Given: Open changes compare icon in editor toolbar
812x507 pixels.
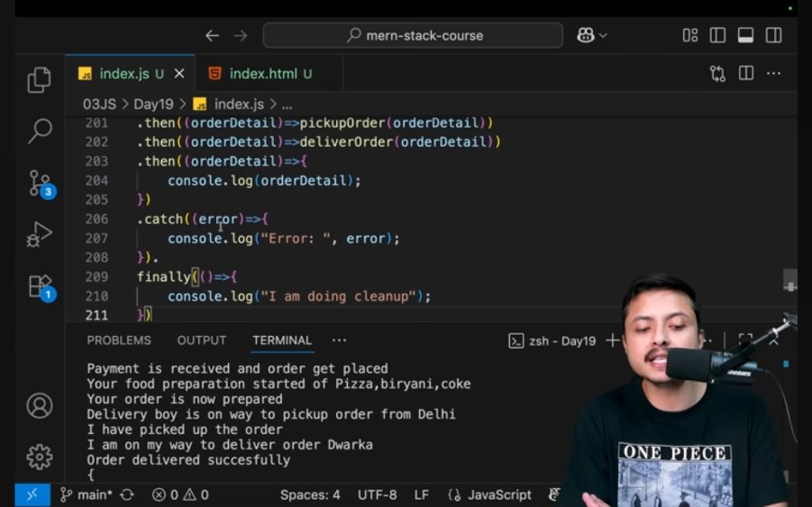Looking at the screenshot, I should (x=717, y=74).
